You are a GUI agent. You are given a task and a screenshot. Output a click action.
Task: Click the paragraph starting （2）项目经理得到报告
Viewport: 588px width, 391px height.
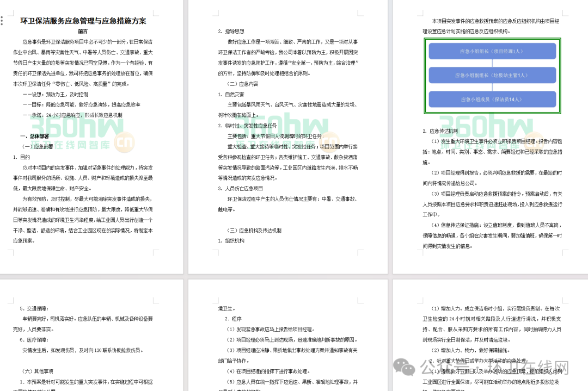(x=492, y=178)
